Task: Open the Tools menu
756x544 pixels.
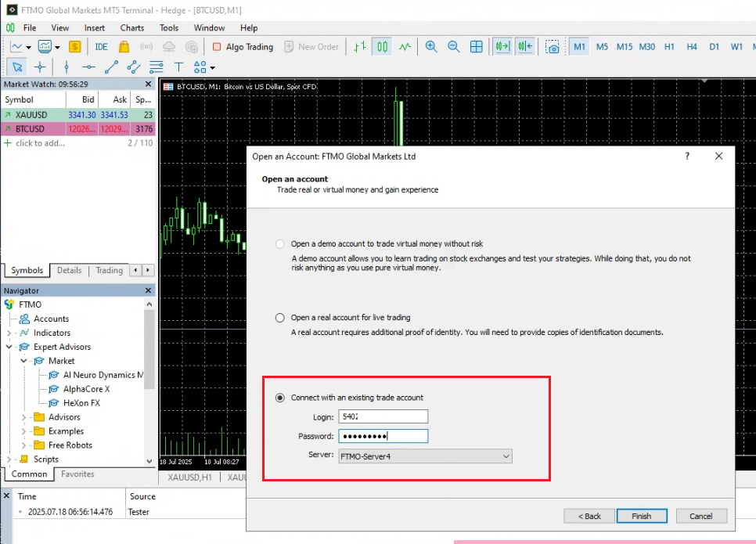Action: point(169,28)
